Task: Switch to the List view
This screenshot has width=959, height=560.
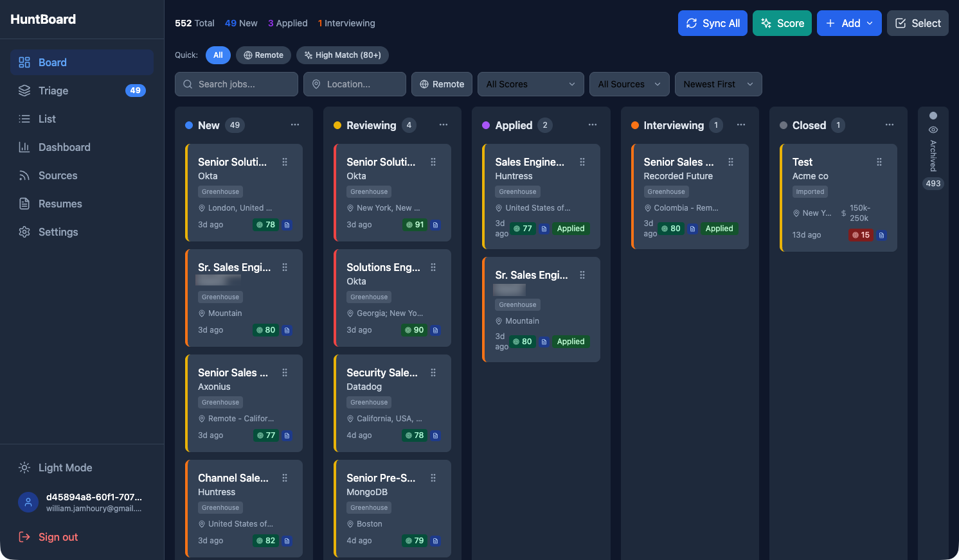Action: pos(24,119)
